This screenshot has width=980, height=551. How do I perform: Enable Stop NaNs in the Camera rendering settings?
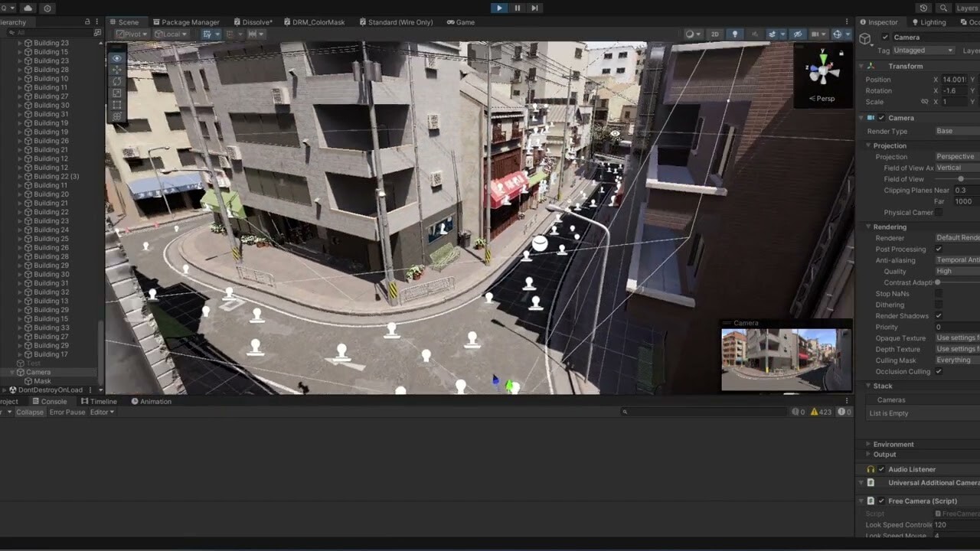[939, 293]
